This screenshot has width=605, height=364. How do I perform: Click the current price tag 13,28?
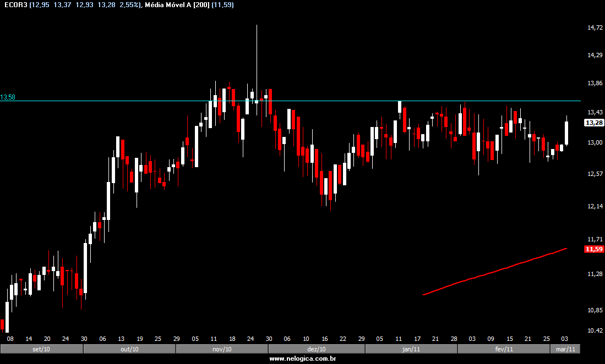[594, 123]
